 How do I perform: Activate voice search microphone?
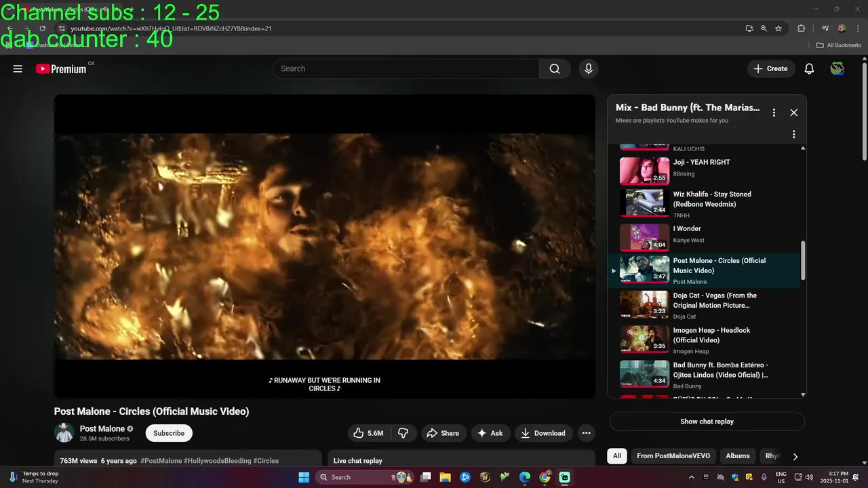589,68
